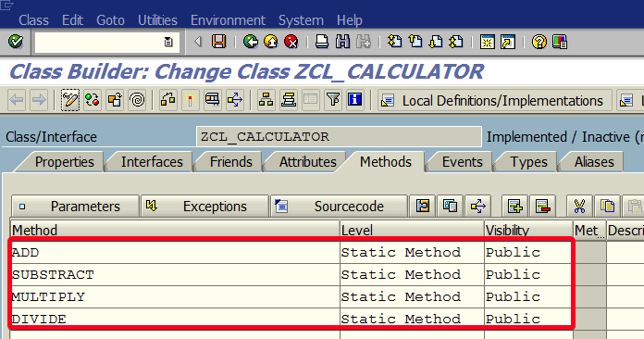Screen dimensions: 644x339
Task: Click the greyed Find Next binoculars icon
Action: point(364,42)
